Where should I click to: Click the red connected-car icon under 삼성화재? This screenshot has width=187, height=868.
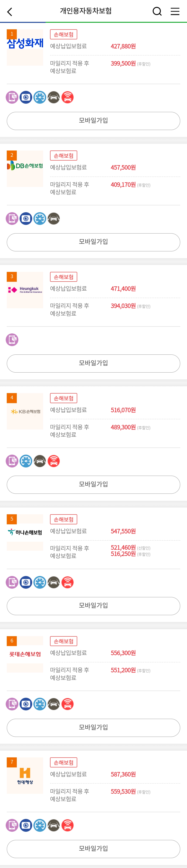coord(68,97)
